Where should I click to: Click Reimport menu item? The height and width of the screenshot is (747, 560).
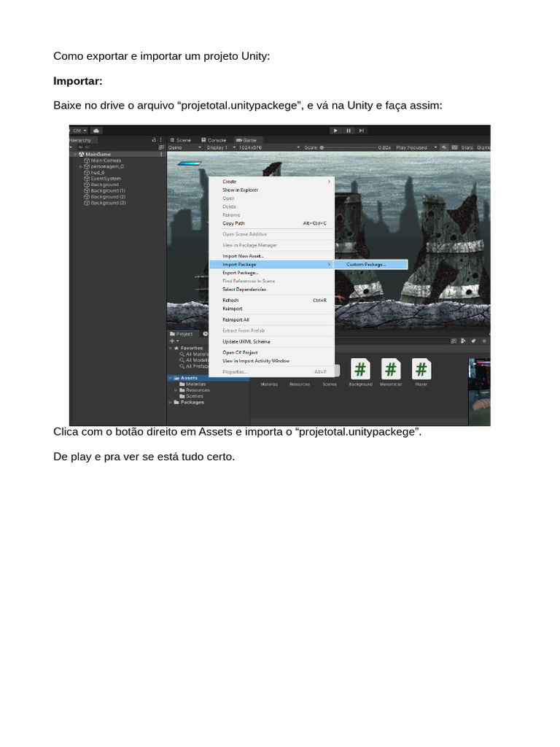tap(272, 309)
